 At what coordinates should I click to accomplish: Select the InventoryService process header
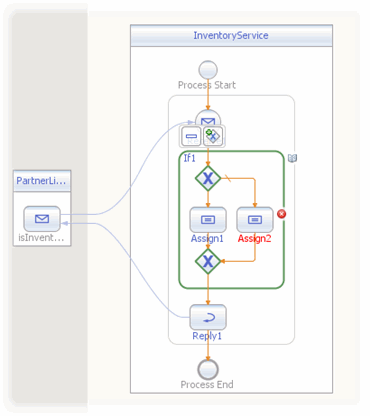pyautogui.click(x=231, y=35)
